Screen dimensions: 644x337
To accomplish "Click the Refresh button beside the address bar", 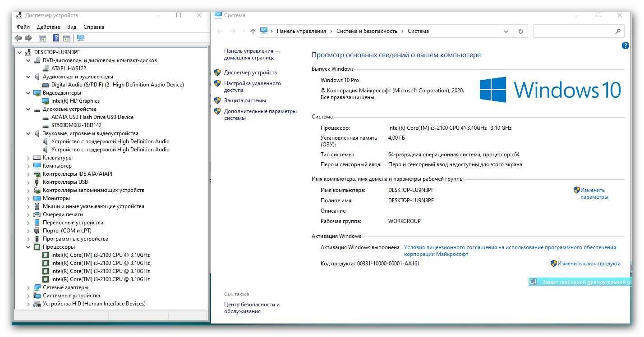I will (x=520, y=31).
